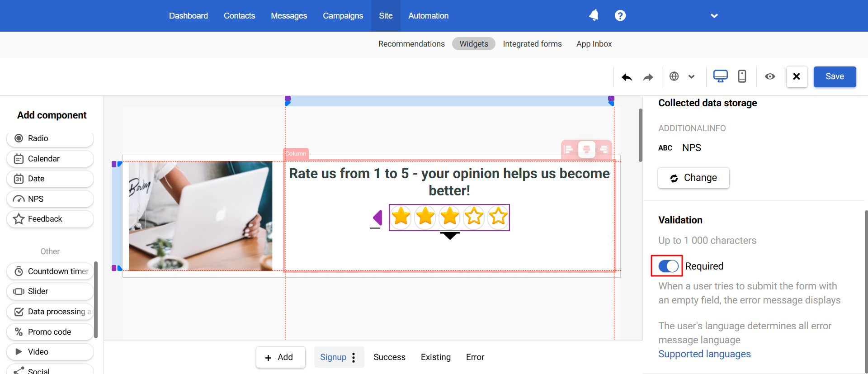Image resolution: width=868 pixels, height=374 pixels.
Task: Open the language globe selector
Action: click(x=674, y=76)
